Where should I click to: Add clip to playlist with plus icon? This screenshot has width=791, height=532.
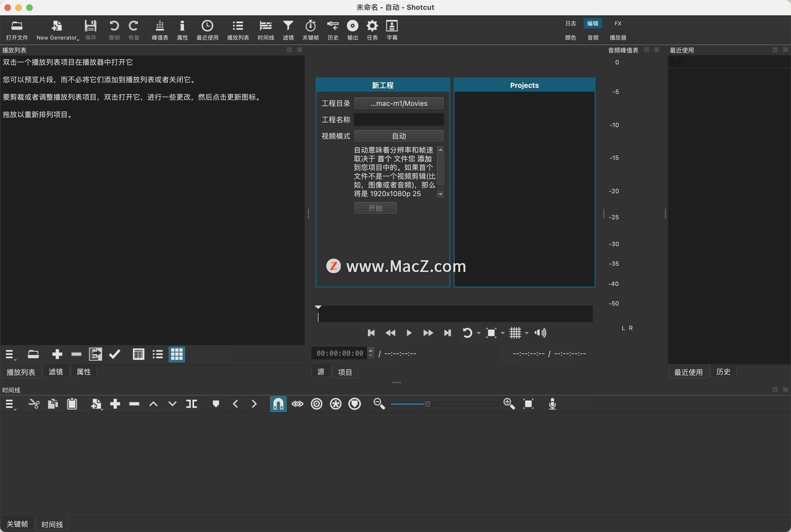tap(57, 354)
